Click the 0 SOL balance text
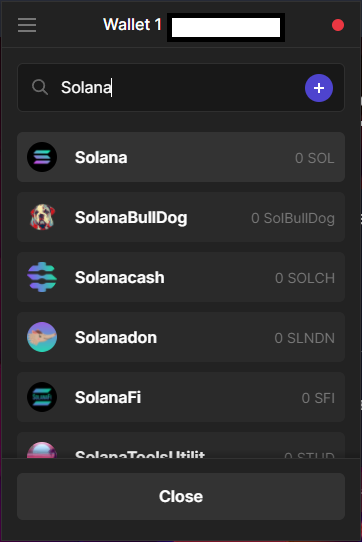 (315, 158)
